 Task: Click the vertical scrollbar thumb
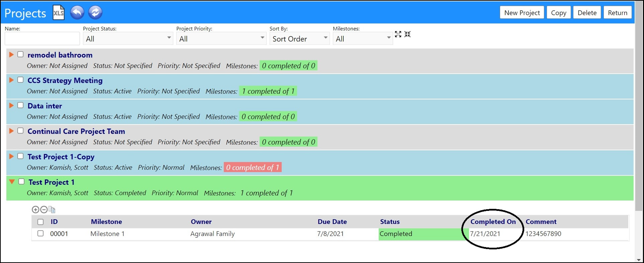[x=639, y=107]
